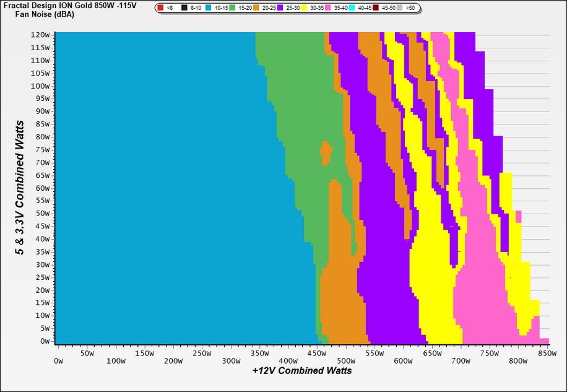Click the cyan 40-45 legend swatch
The width and height of the screenshot is (567, 392).
[352, 7]
